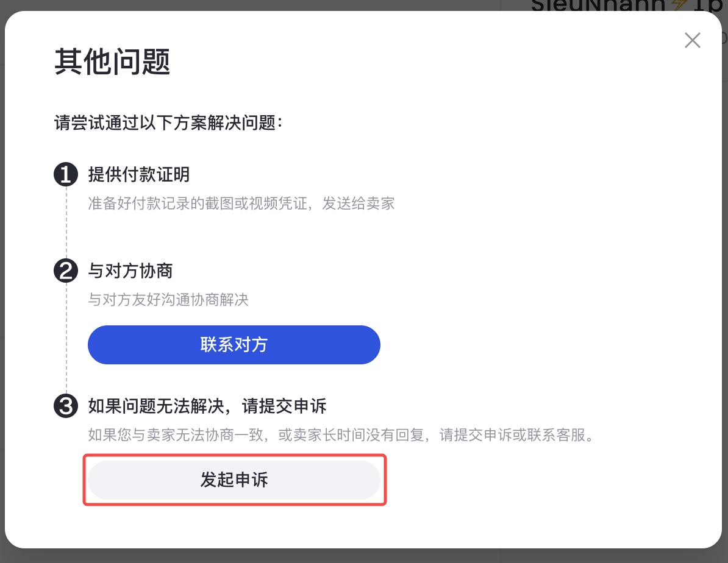
Task: Close the 其他问题 dialog with X
Action: [x=692, y=41]
